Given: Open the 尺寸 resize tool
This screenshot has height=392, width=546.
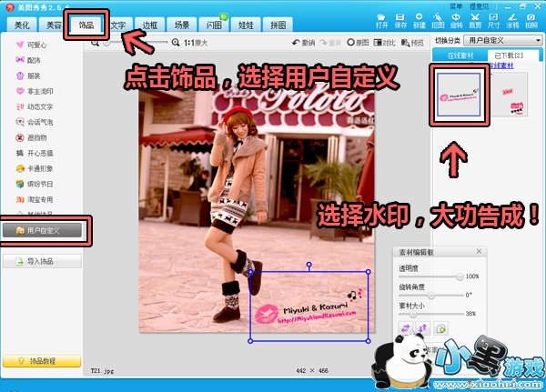Looking at the screenshot, I should pyautogui.click(x=493, y=21).
